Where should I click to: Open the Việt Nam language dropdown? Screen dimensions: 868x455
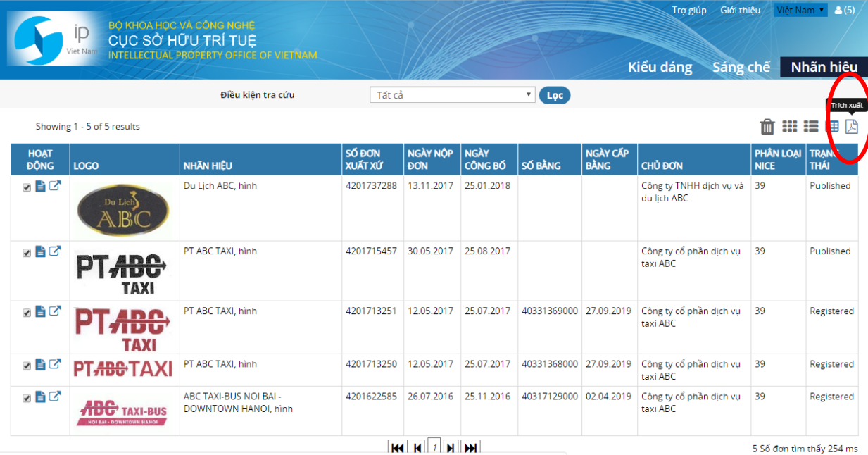[x=800, y=10]
